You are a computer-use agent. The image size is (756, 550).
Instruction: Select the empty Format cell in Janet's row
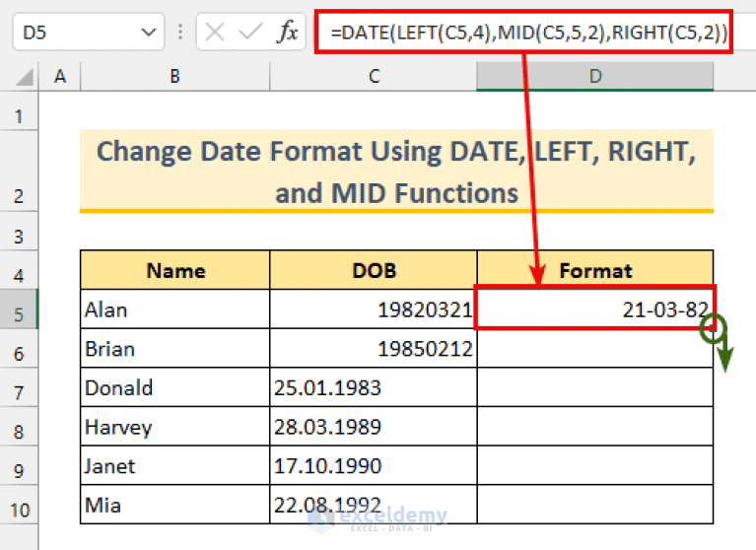click(595, 465)
